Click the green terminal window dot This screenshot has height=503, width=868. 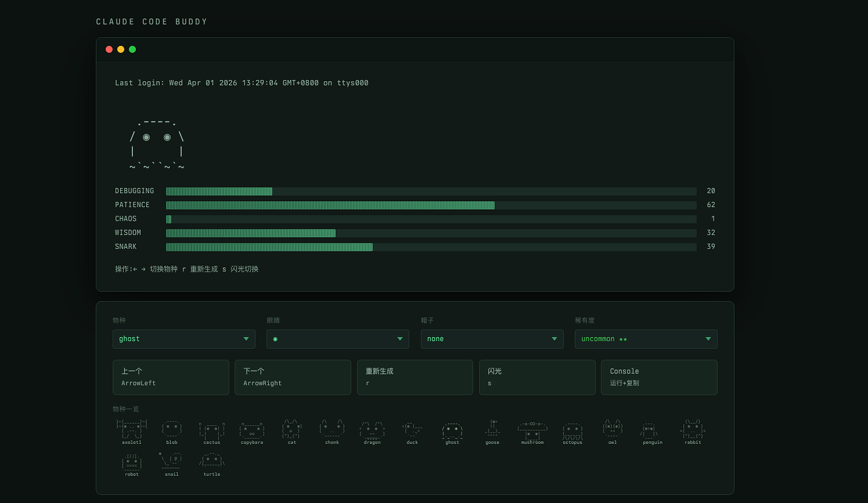pos(132,49)
